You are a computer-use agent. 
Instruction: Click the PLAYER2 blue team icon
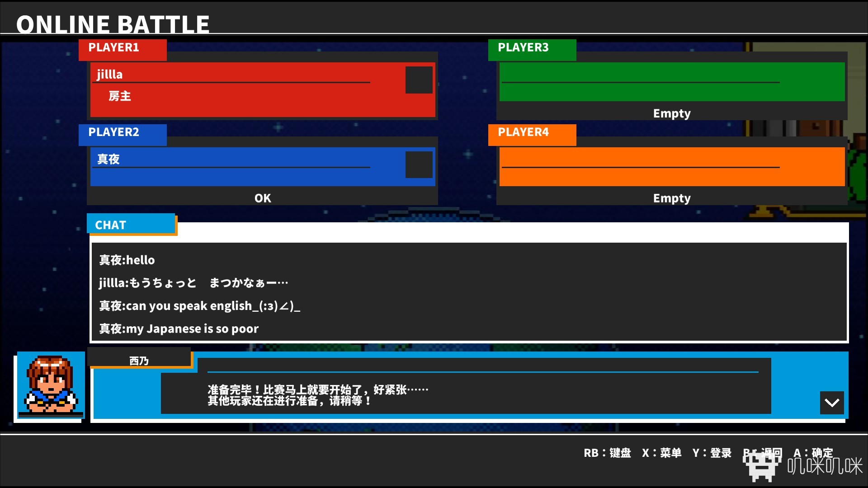[418, 164]
